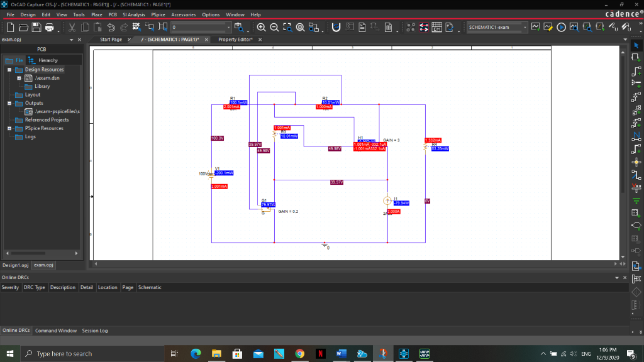
Task: Select the 100.0V voltage label
Action: pyautogui.click(x=217, y=138)
